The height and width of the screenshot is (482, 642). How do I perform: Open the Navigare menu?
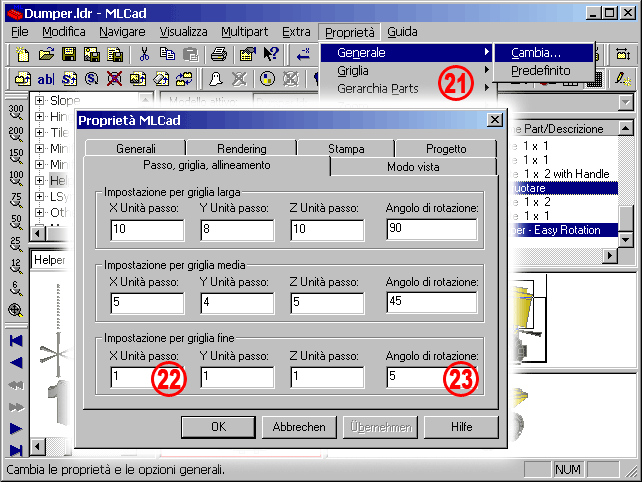coord(122,32)
